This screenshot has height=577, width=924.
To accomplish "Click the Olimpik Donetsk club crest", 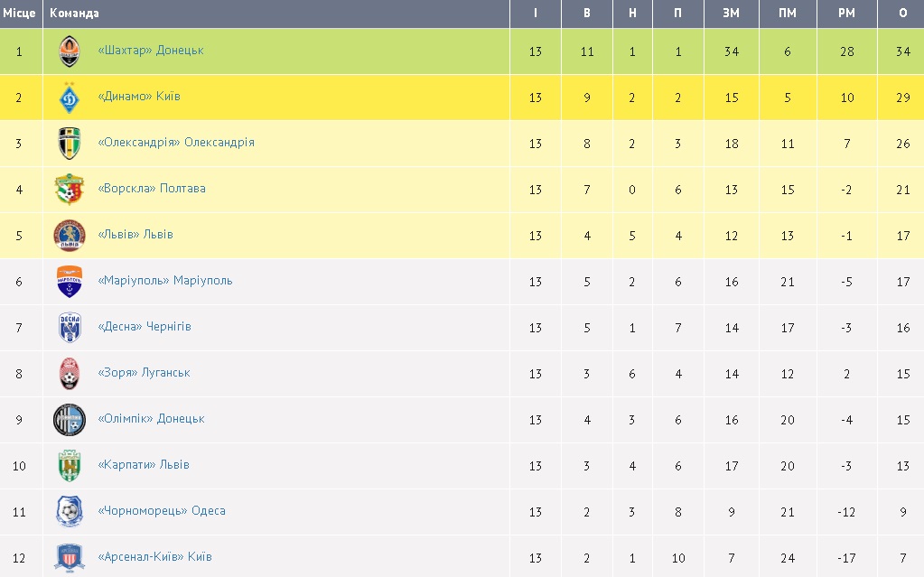I will click(70, 420).
